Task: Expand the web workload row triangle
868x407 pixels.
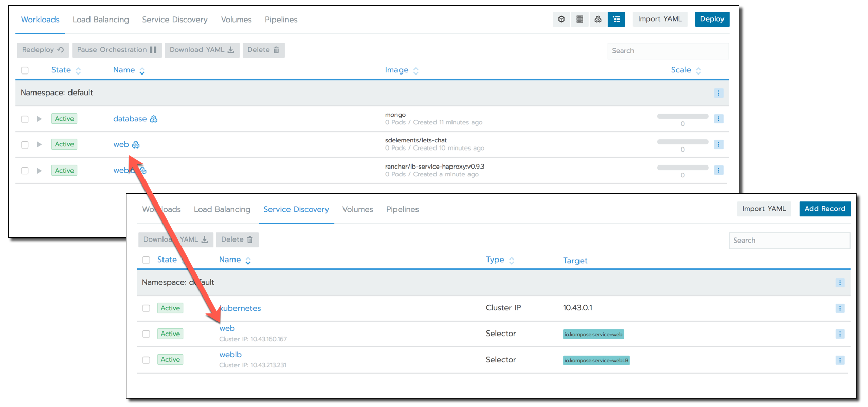Action: pos(39,144)
